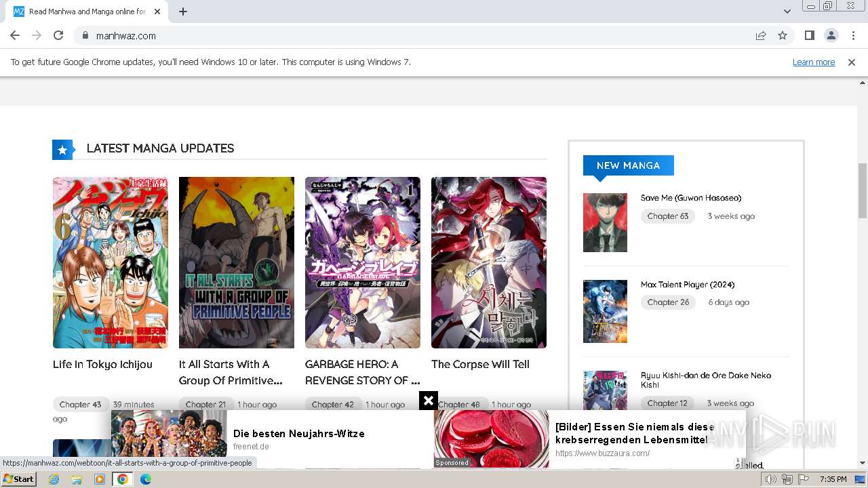
Task: Expand the tab search dropdown arrow
Action: (787, 12)
